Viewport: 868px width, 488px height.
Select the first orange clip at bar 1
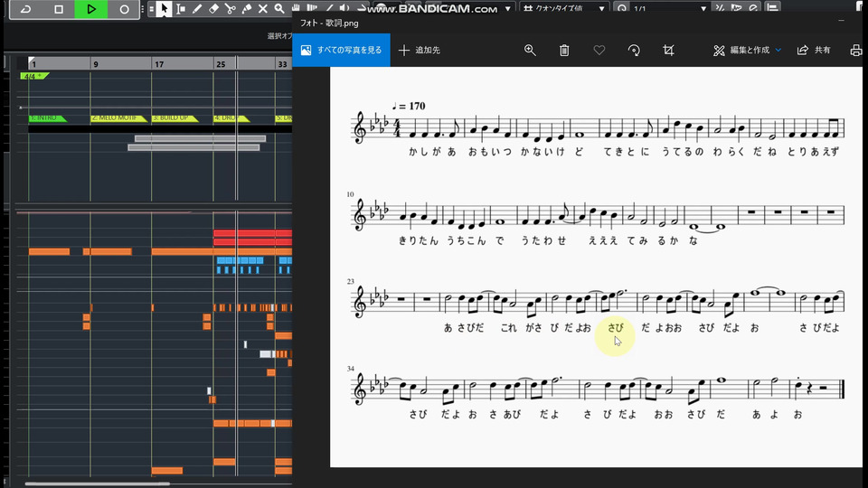pyautogui.click(x=49, y=252)
